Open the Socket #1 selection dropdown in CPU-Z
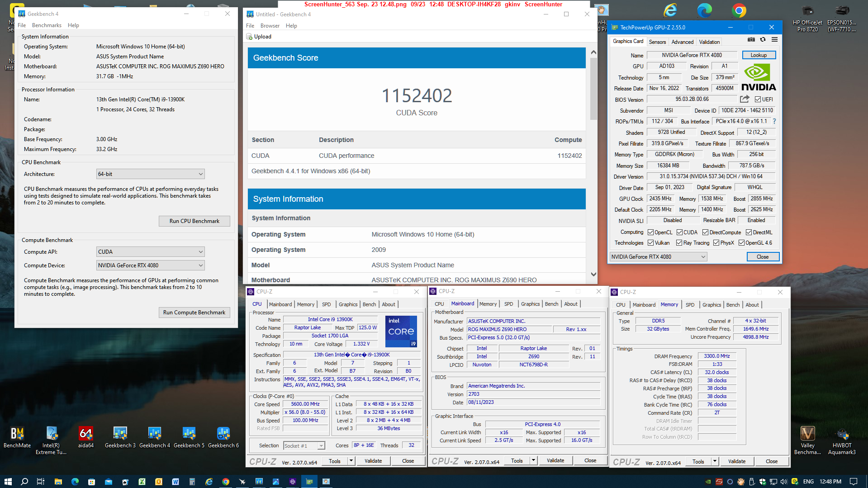Image resolution: width=868 pixels, height=488 pixels. [x=304, y=446]
